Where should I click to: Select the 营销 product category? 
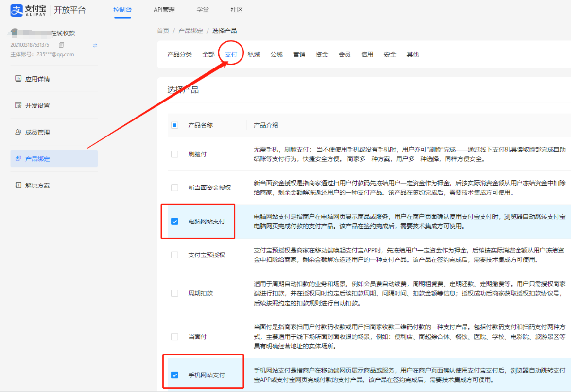[x=299, y=54]
